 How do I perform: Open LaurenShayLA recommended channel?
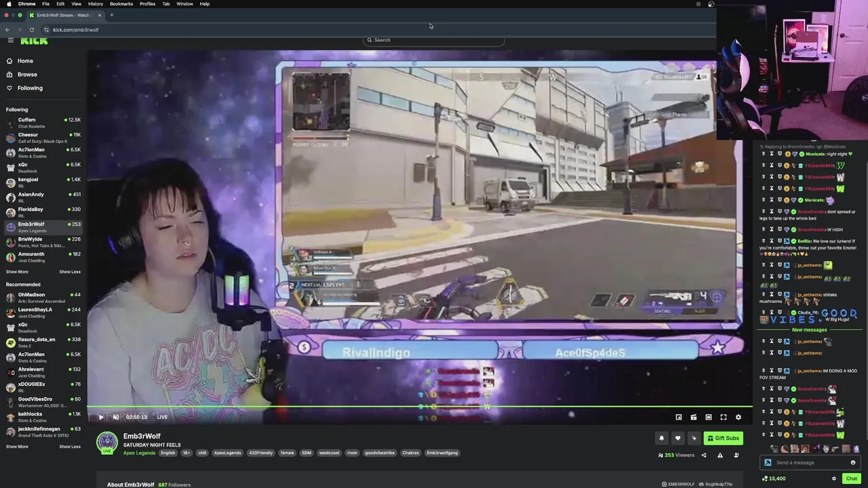pos(43,312)
